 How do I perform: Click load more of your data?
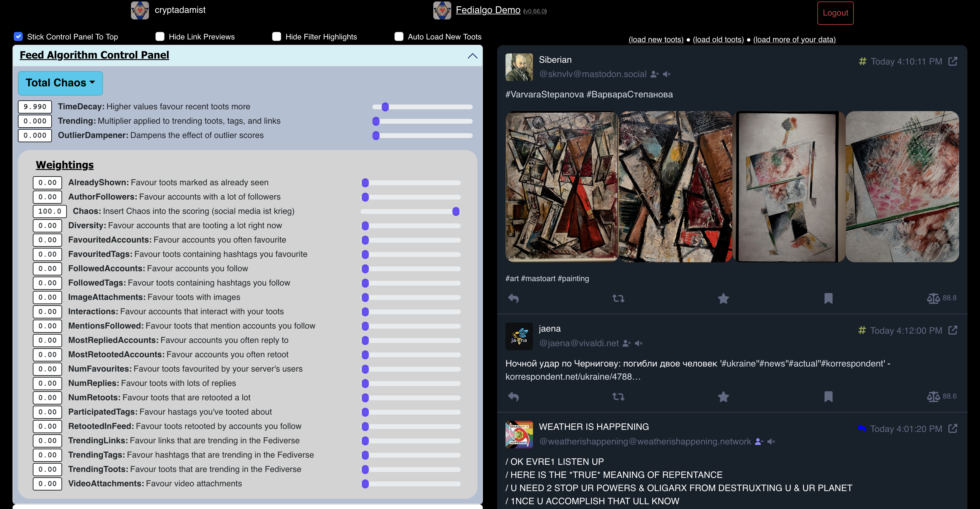click(794, 40)
